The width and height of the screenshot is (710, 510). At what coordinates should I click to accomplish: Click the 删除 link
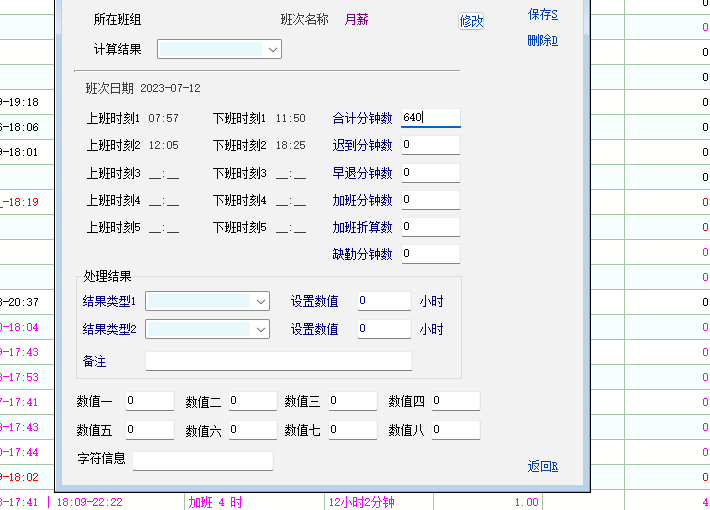click(542, 40)
